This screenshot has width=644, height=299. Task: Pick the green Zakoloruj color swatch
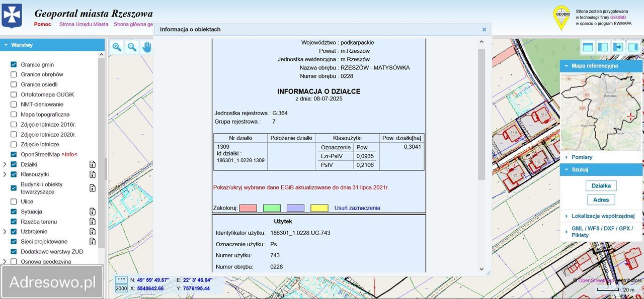pyautogui.click(x=272, y=208)
